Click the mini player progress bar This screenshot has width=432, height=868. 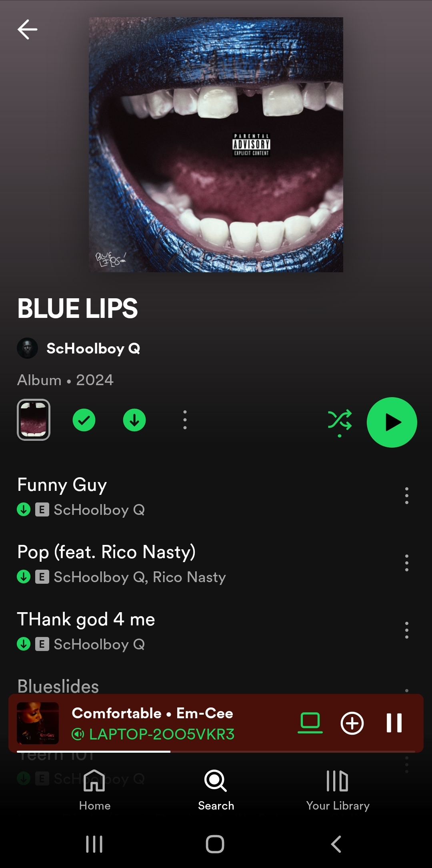[216, 751]
